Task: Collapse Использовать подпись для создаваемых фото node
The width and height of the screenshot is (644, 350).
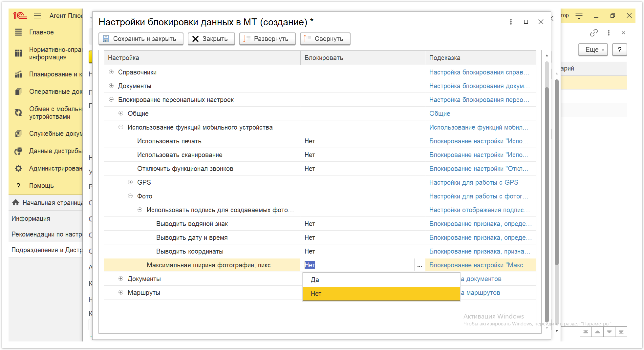Action: (140, 210)
